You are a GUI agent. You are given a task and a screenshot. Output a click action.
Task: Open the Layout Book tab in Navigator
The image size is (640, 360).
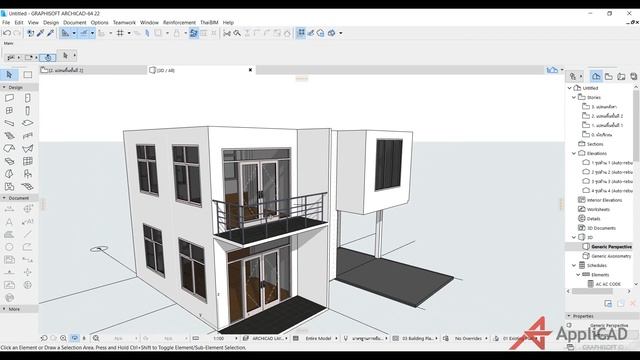[621, 76]
